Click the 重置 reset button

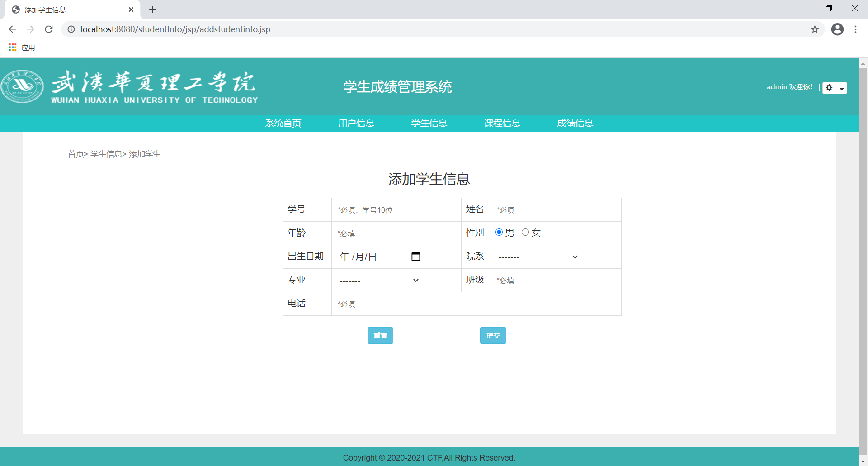380,336
